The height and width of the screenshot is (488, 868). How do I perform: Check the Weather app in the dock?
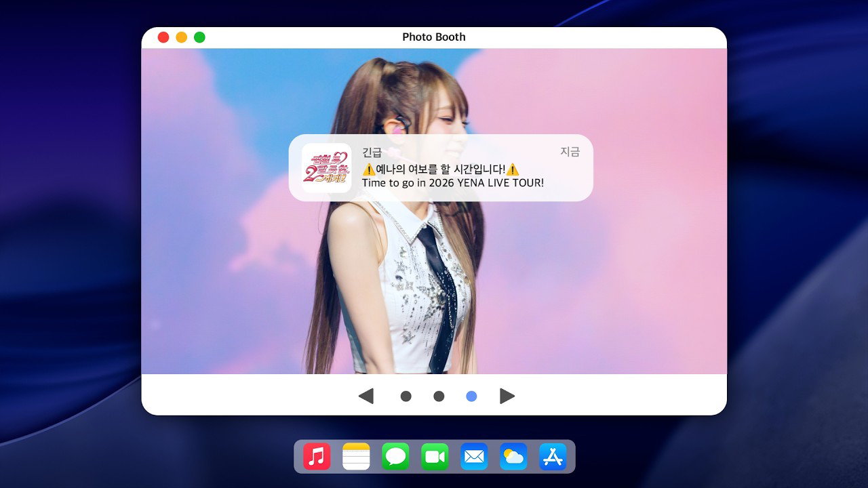click(x=513, y=456)
